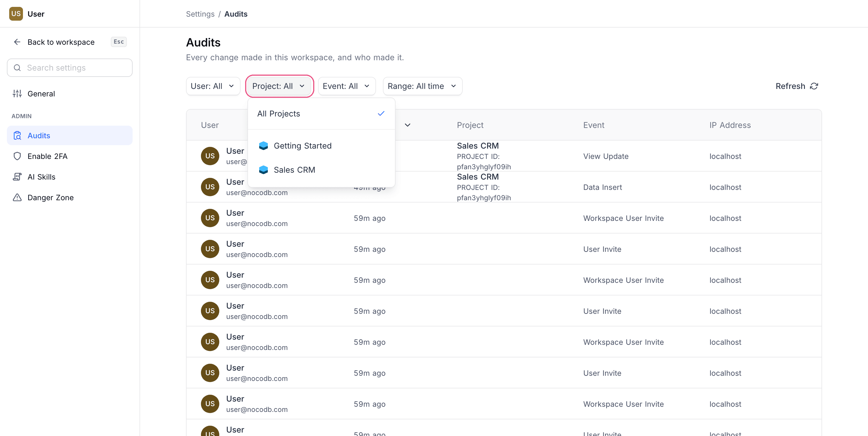
Task: Open Danger Zone settings
Action: tap(70, 197)
